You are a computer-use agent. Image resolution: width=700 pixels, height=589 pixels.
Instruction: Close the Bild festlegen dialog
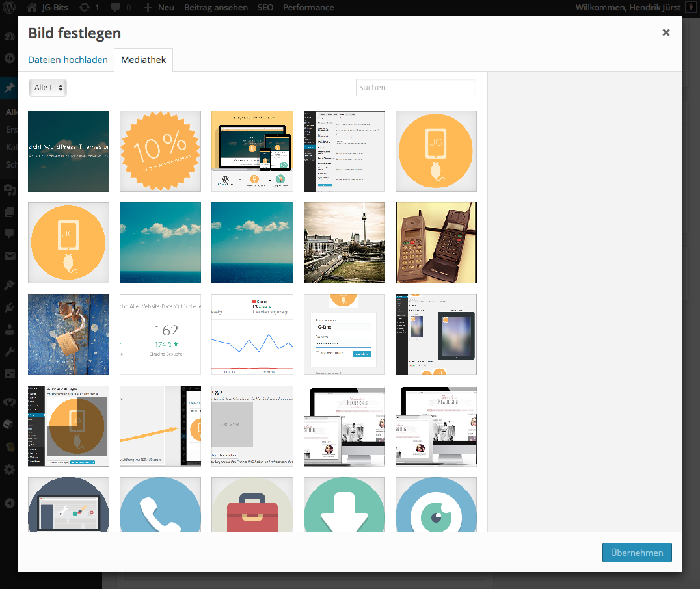(x=666, y=33)
